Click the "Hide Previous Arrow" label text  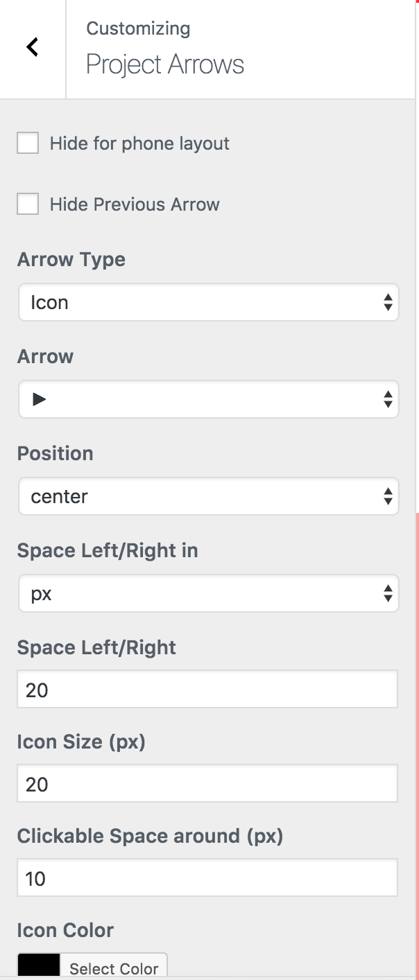(x=135, y=204)
